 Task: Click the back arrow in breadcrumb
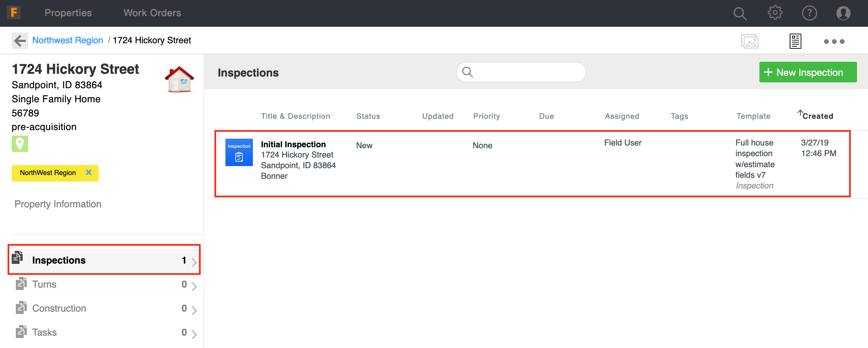(x=20, y=41)
